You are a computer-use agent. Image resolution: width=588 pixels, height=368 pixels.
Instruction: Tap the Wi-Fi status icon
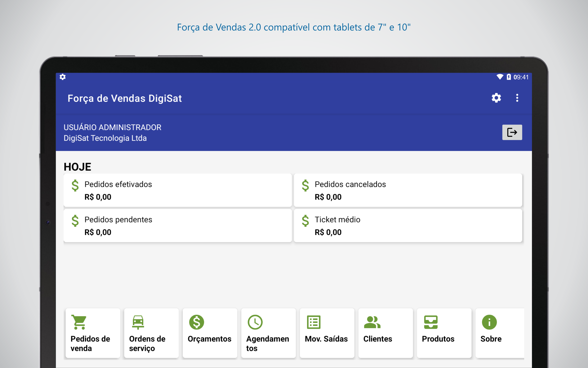point(500,77)
